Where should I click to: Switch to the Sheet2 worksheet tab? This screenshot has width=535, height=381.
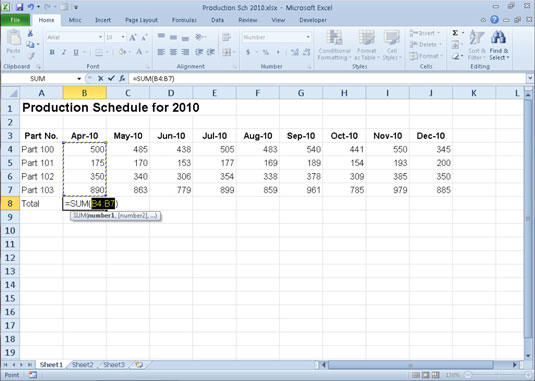[83, 365]
